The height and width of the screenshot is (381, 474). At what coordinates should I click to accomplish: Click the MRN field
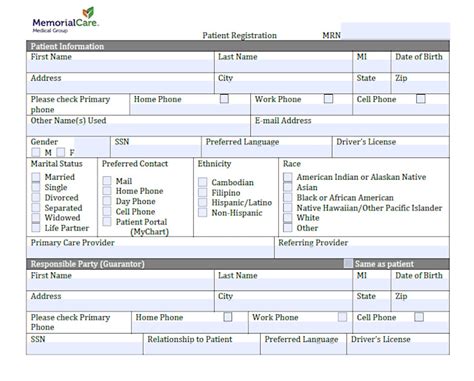(x=396, y=31)
